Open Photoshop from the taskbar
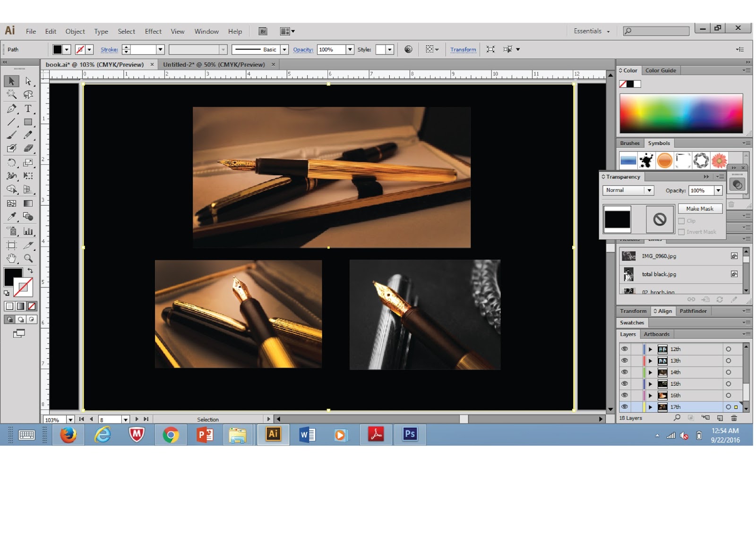Viewport: 756px width, 534px height. [x=410, y=434]
